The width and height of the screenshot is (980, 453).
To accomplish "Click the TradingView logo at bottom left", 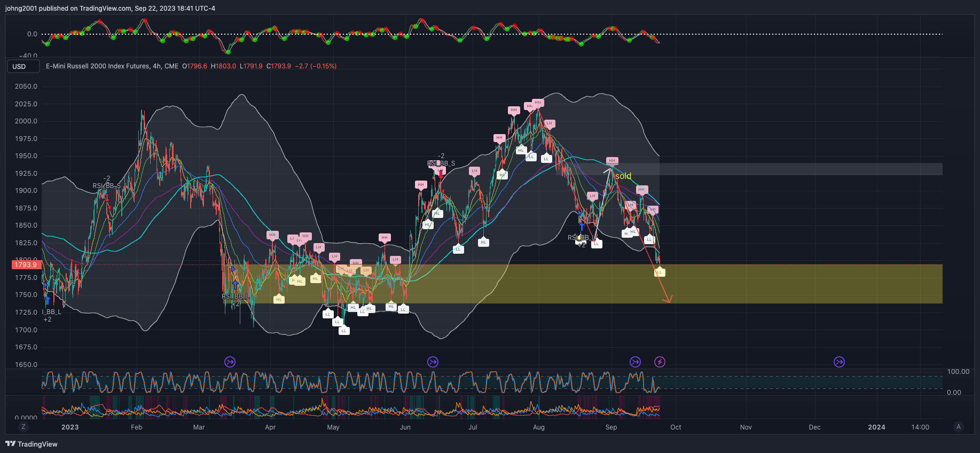I will [x=32, y=444].
